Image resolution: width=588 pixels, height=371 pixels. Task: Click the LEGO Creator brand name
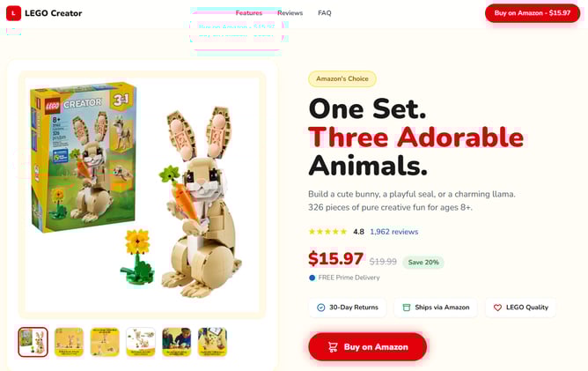[x=53, y=13]
